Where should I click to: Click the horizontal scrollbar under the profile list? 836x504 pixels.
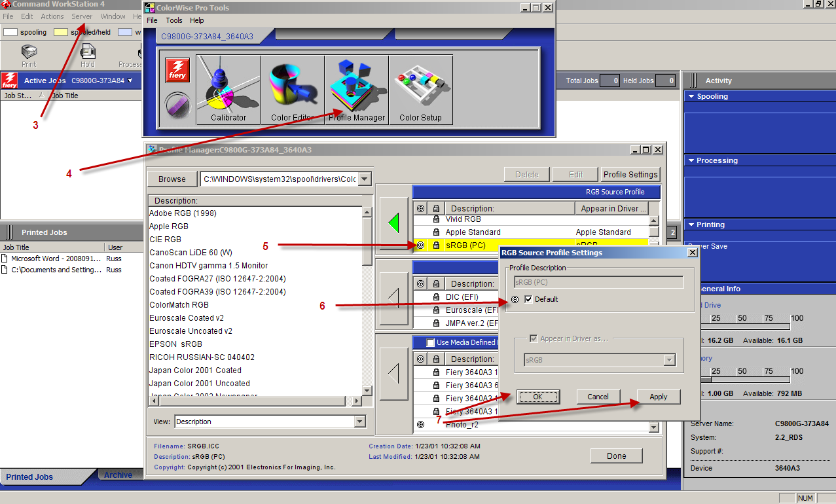point(255,401)
